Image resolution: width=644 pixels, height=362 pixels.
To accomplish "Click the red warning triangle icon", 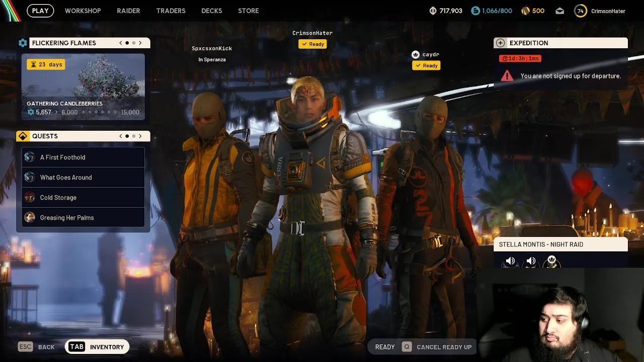I will click(507, 76).
